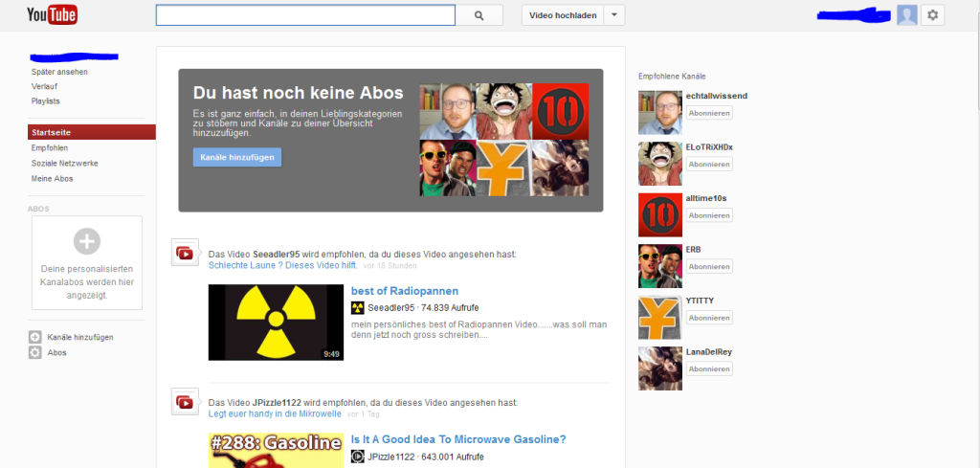The width and height of the screenshot is (980, 468).
Task: Open Soziale Netzwerke in the sidebar
Action: click(65, 164)
